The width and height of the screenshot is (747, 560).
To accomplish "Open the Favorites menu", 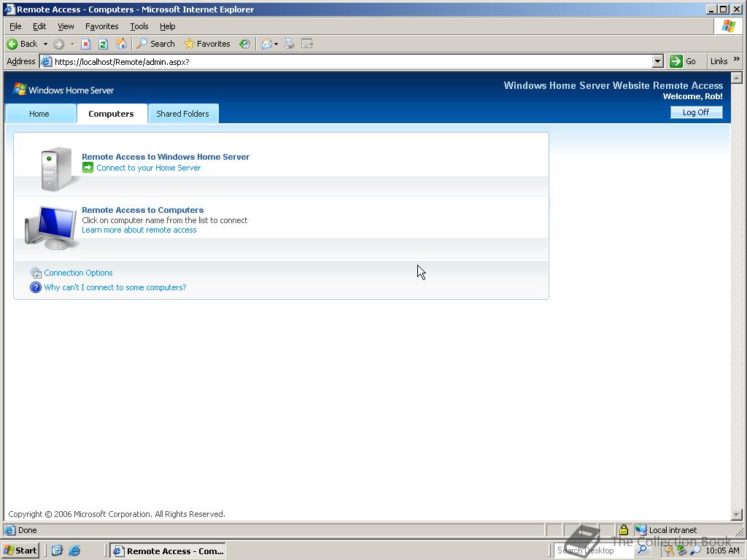I will tap(101, 26).
